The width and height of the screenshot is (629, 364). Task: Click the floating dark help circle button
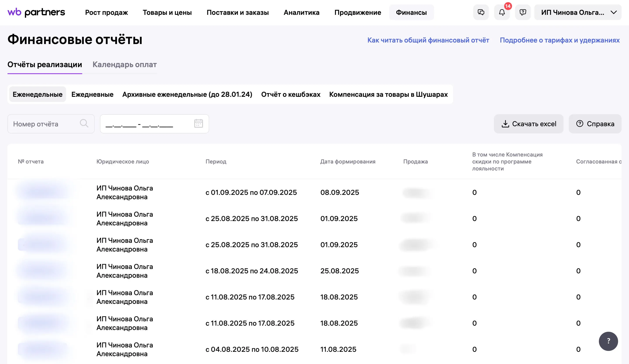(608, 341)
